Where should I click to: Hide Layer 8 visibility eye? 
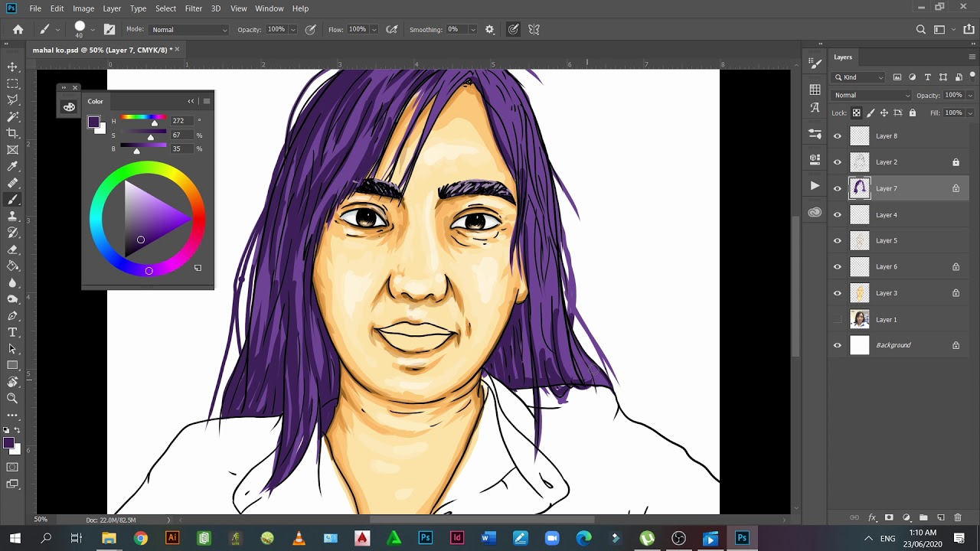click(837, 136)
